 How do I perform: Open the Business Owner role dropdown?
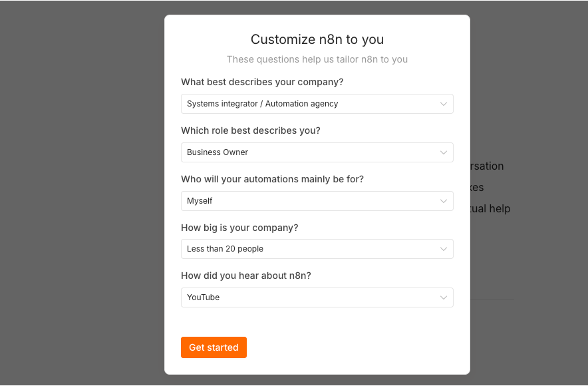(317, 152)
